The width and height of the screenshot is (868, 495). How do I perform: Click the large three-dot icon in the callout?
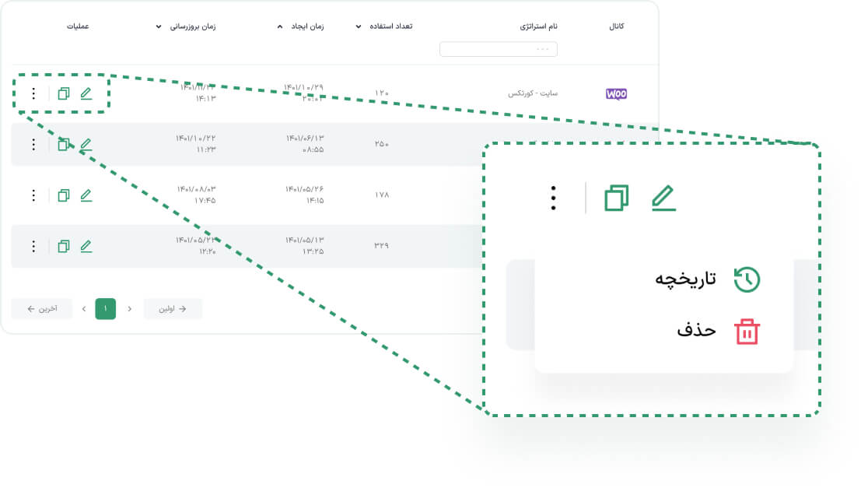point(553,198)
